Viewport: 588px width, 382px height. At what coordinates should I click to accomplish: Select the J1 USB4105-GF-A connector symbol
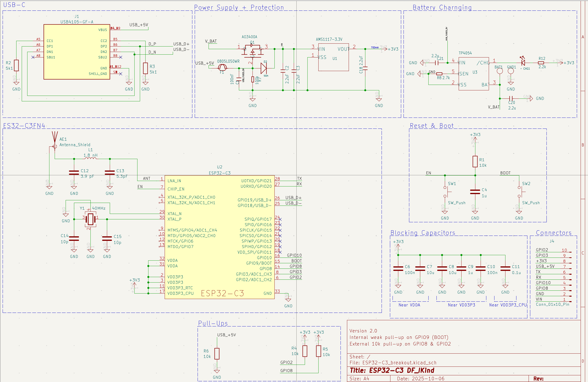[x=77, y=52]
